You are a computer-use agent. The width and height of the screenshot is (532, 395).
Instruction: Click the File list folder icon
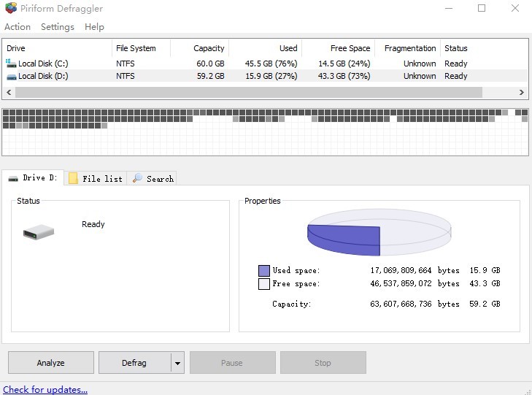[x=74, y=178]
